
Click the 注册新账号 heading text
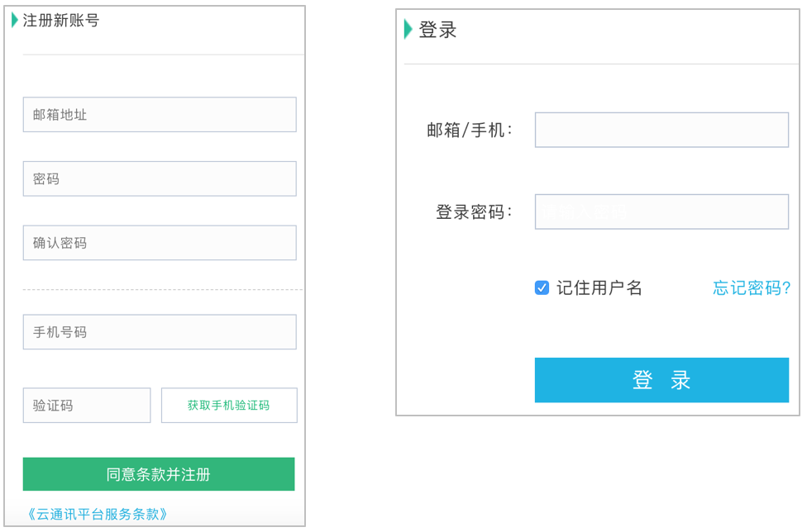(x=61, y=21)
